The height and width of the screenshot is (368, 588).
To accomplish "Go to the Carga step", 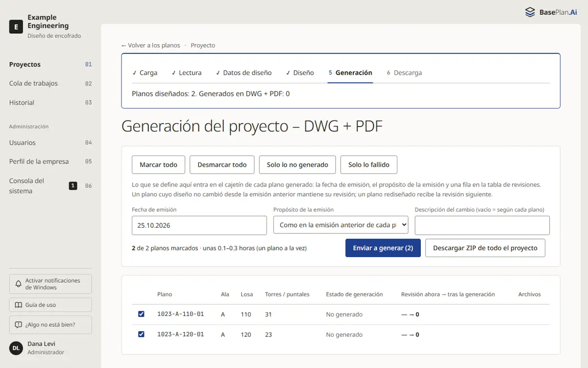I will point(145,73).
